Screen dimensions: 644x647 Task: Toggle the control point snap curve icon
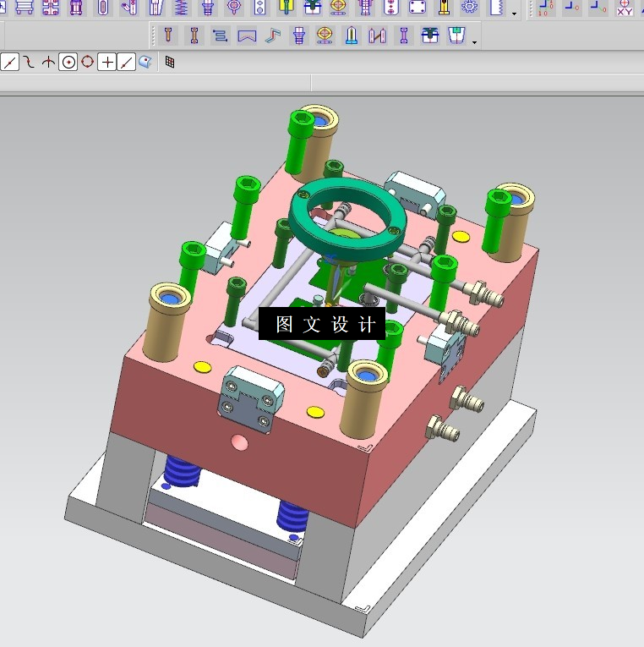tap(29, 63)
